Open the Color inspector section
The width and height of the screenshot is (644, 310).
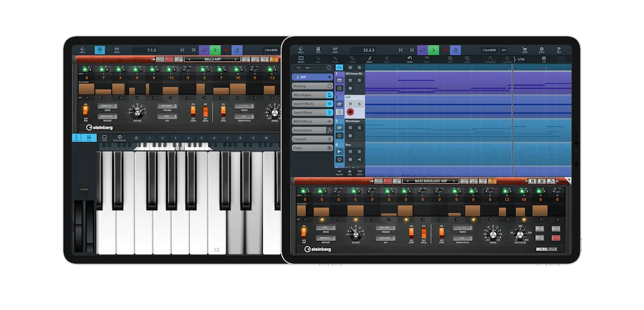point(313,148)
